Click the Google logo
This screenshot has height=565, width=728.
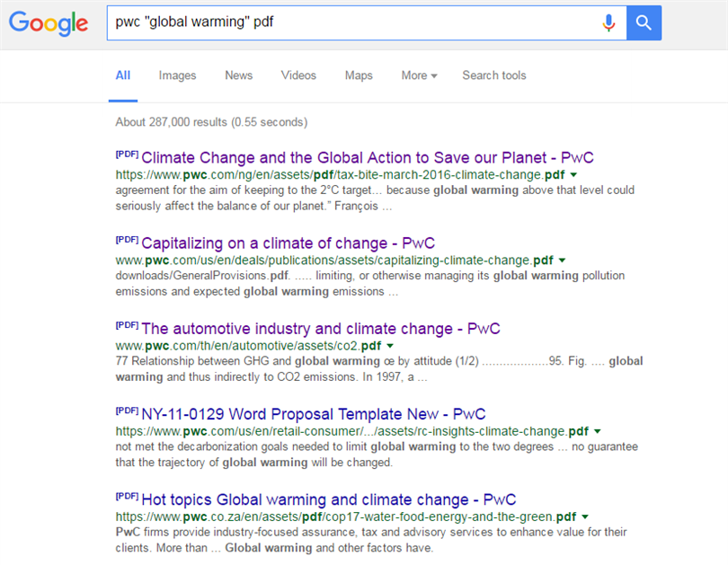pos(49,22)
